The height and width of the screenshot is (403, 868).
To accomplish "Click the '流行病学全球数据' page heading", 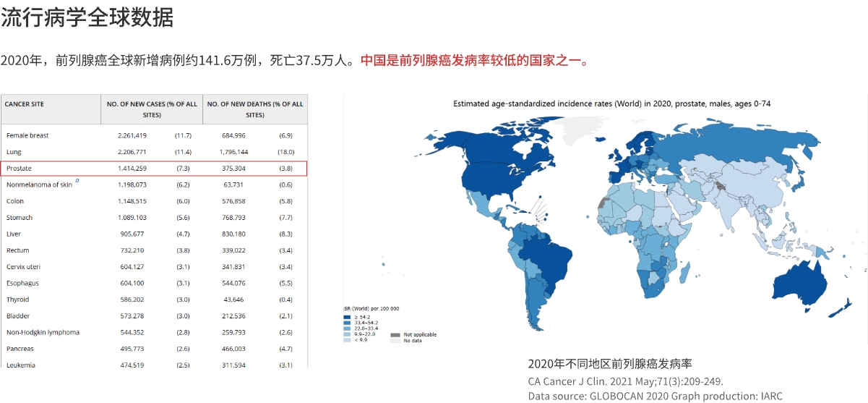I will click(87, 18).
